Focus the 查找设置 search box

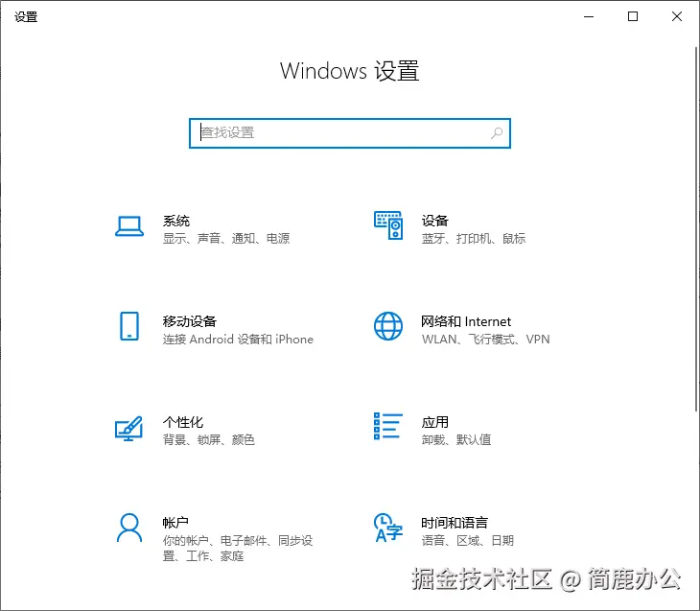[x=350, y=133]
